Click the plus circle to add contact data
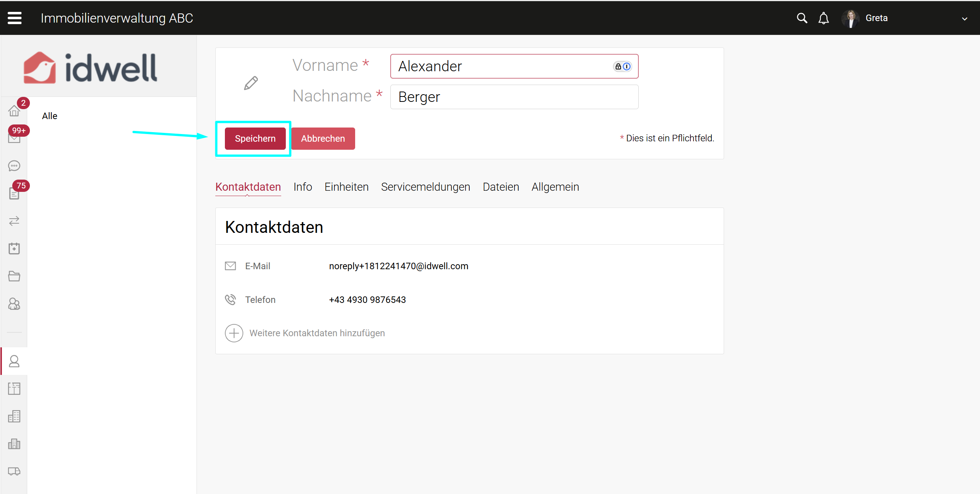The width and height of the screenshot is (980, 494). (x=234, y=333)
